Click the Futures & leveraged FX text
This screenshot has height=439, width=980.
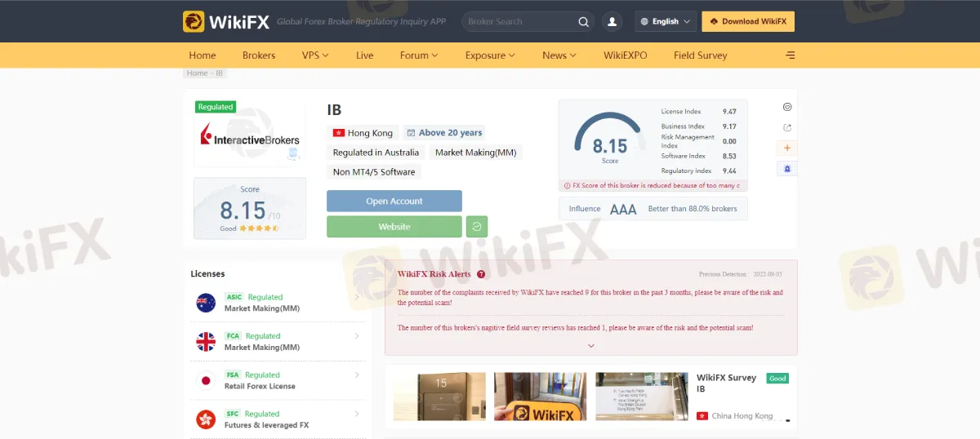coord(267,425)
